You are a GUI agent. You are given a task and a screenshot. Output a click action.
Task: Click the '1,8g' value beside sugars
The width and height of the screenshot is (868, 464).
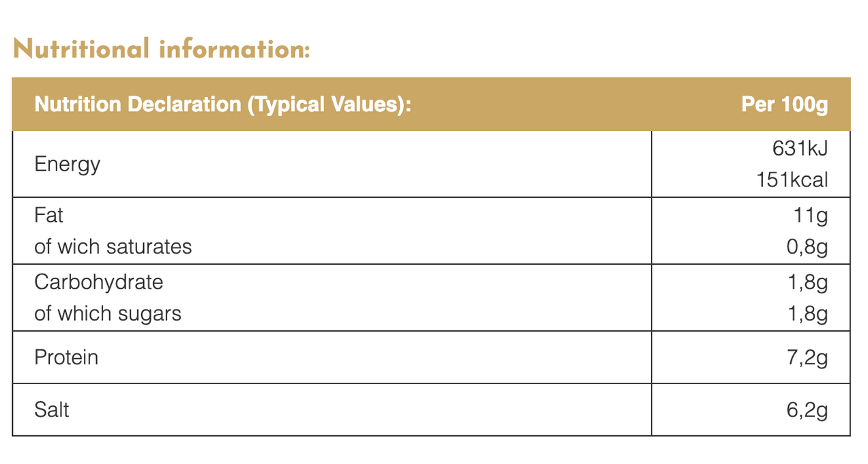click(807, 314)
